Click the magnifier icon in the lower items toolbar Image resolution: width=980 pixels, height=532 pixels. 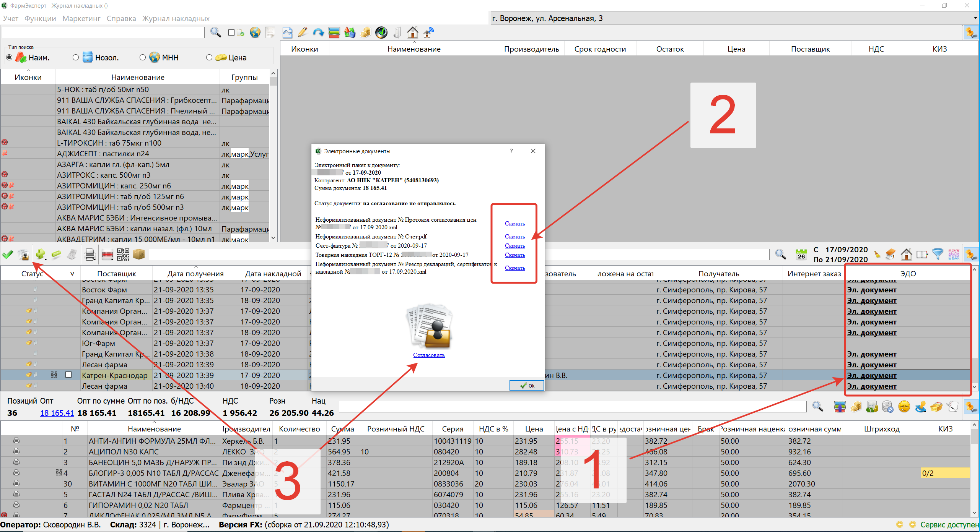[x=817, y=407]
